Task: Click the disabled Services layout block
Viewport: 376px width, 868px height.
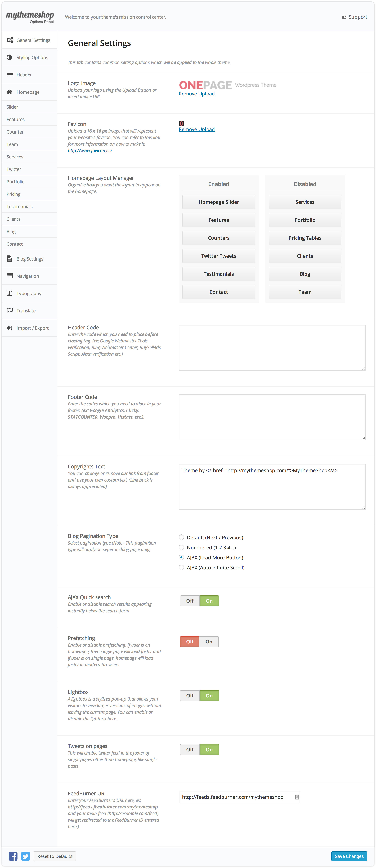Action: pos(305,202)
